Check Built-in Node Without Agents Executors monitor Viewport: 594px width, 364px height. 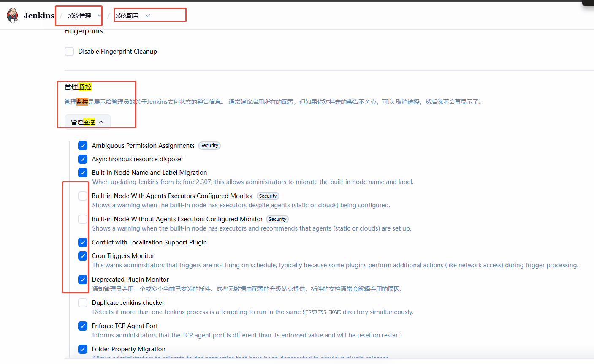coord(83,219)
